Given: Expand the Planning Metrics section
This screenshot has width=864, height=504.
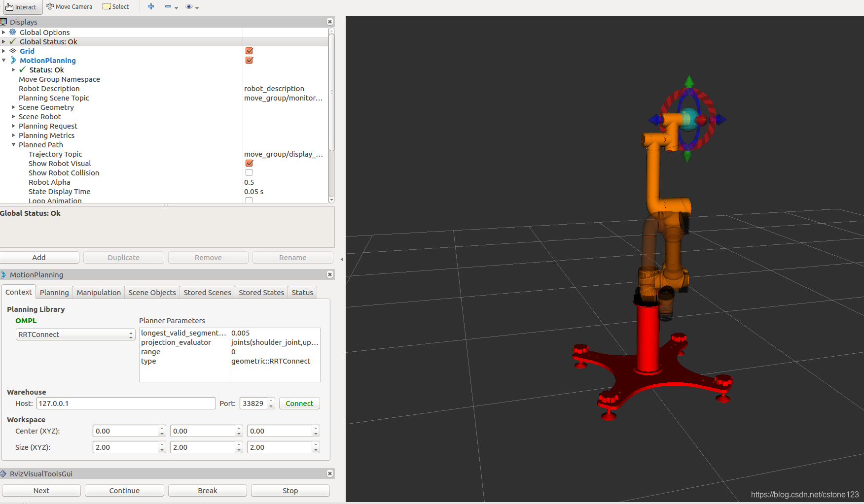Looking at the screenshot, I should click(x=13, y=135).
